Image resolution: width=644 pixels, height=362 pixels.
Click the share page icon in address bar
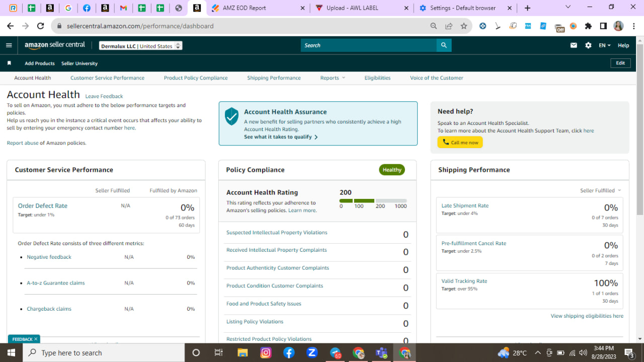(449, 26)
